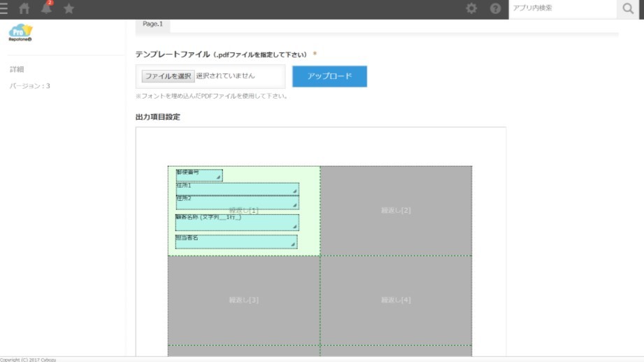Select the 担当者名 field box
This screenshot has width=644, height=362.
click(236, 242)
